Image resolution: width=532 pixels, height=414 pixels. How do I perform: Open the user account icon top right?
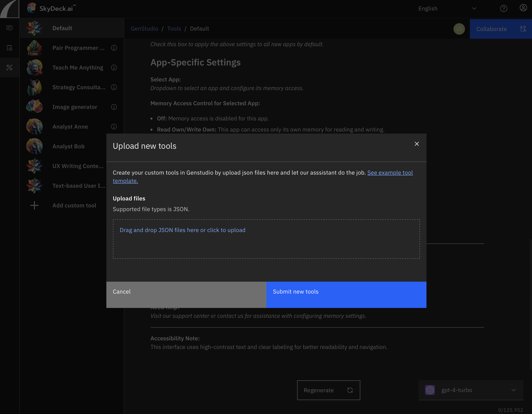click(x=523, y=8)
